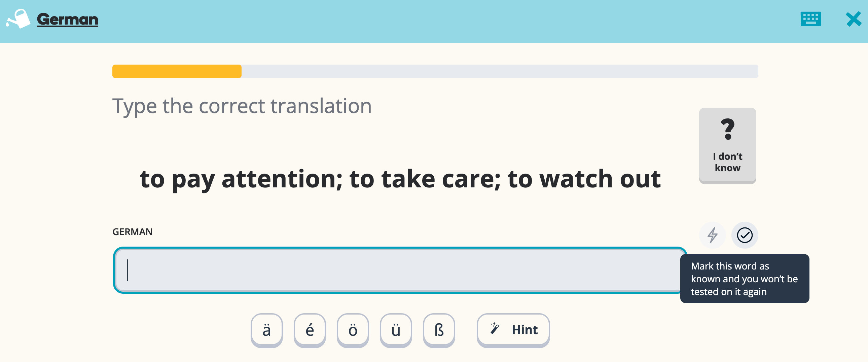Click the question mark icon
The image size is (868, 362).
click(x=727, y=129)
